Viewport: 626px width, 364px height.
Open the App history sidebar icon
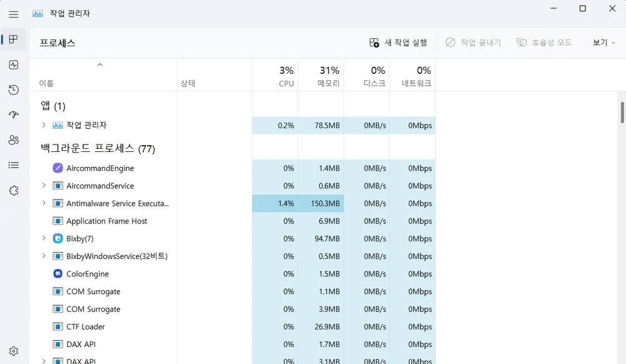(14, 89)
